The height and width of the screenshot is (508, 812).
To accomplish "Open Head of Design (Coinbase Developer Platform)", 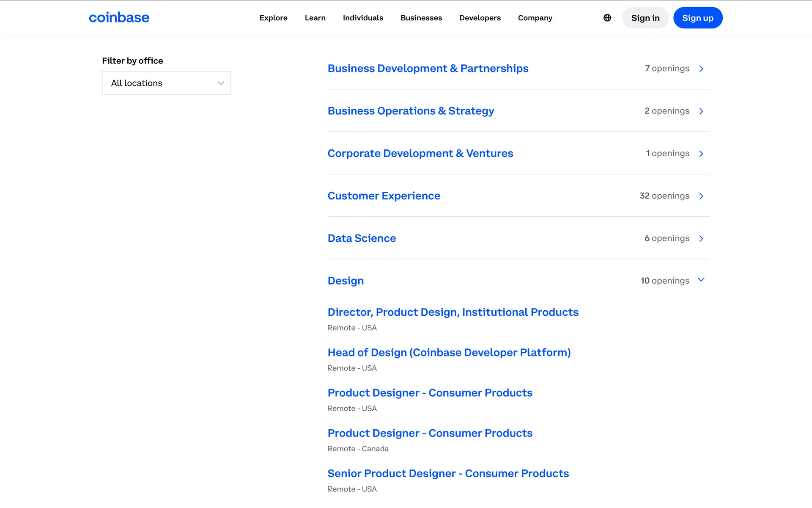I will 449,352.
